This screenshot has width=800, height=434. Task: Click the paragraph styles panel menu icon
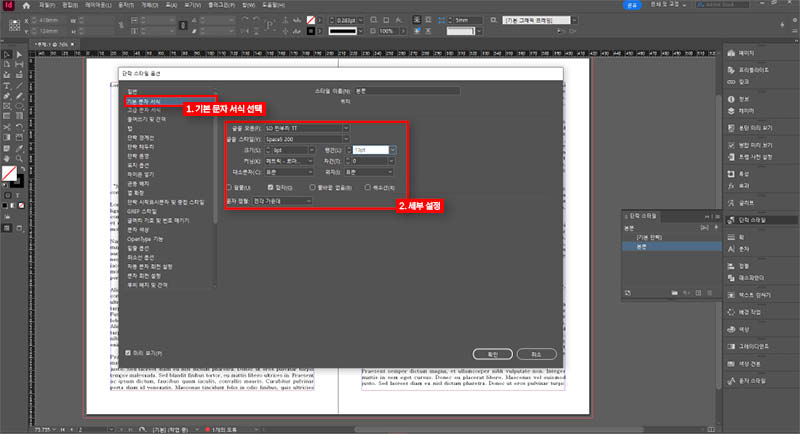coord(717,216)
